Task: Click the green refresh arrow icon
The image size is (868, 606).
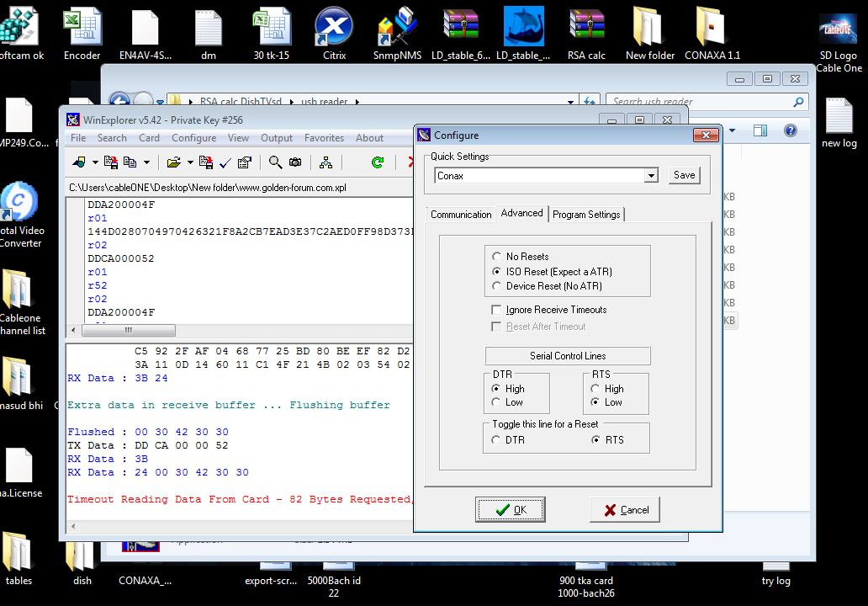Action: [x=378, y=162]
